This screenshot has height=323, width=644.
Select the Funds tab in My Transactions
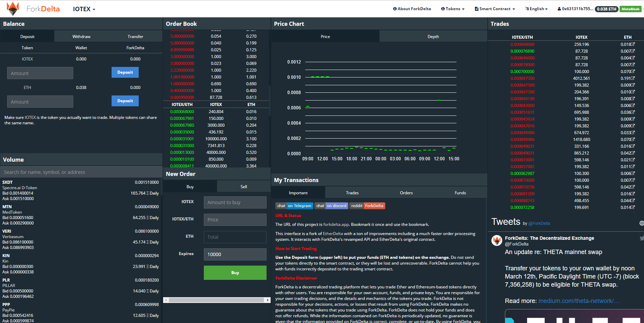point(460,193)
